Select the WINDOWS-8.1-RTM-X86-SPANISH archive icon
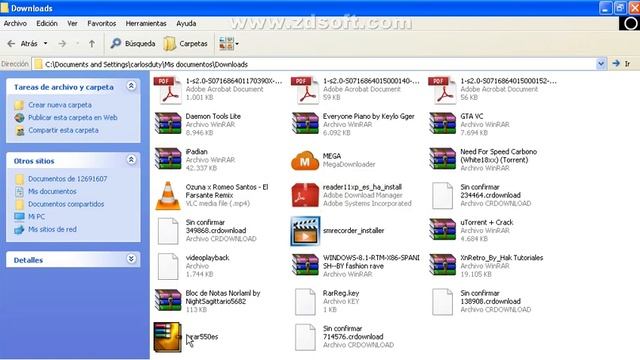Viewport: 640px width, 360px height. [x=305, y=265]
